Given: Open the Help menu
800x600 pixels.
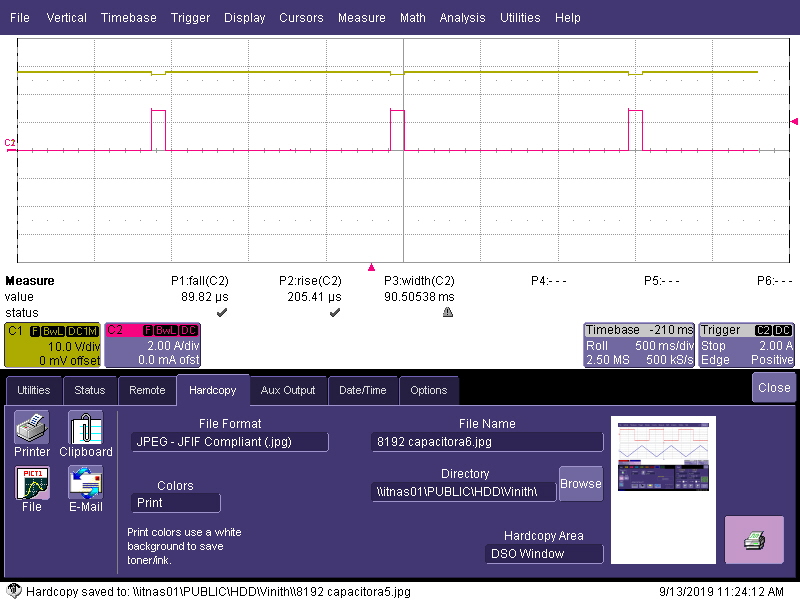Looking at the screenshot, I should (x=567, y=18).
